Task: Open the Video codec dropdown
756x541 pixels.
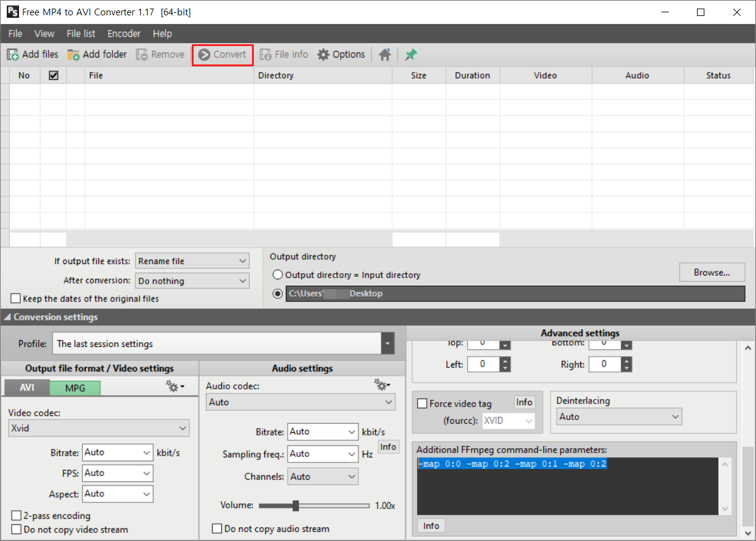Action: [x=99, y=428]
